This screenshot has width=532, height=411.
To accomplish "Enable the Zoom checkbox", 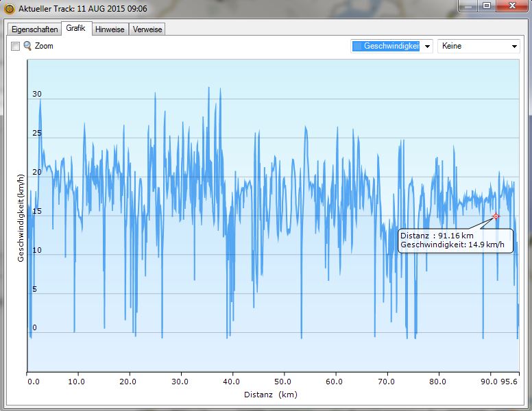I will (x=15, y=46).
